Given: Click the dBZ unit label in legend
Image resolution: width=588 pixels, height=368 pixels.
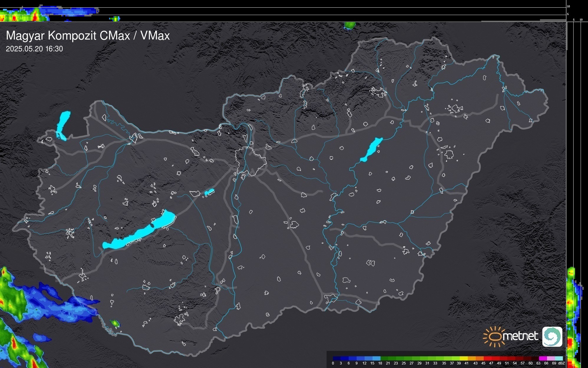Looking at the screenshot, I should [x=561, y=363].
